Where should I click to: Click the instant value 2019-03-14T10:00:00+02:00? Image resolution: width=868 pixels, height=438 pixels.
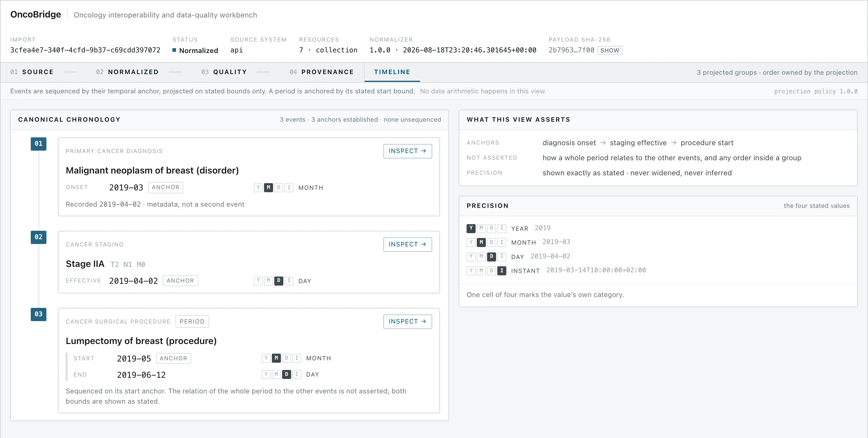[596, 270]
